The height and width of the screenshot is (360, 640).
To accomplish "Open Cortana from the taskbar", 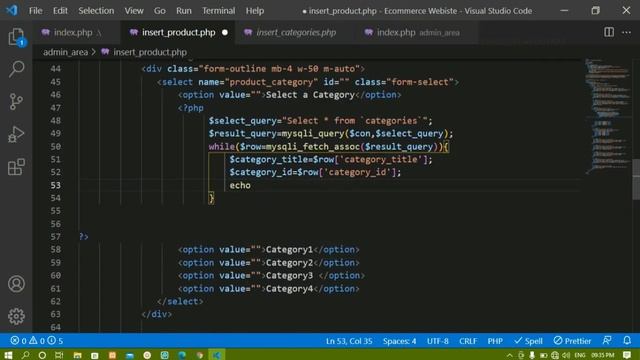I will pos(42,355).
